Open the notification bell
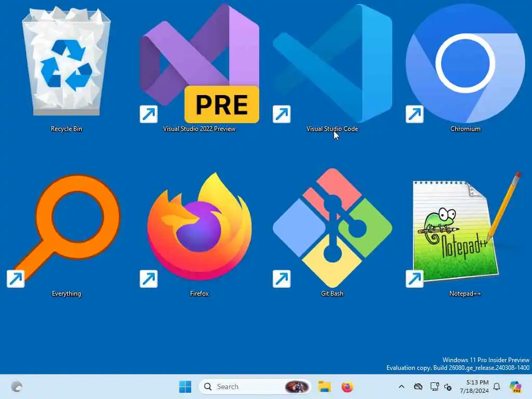 pyautogui.click(x=497, y=387)
